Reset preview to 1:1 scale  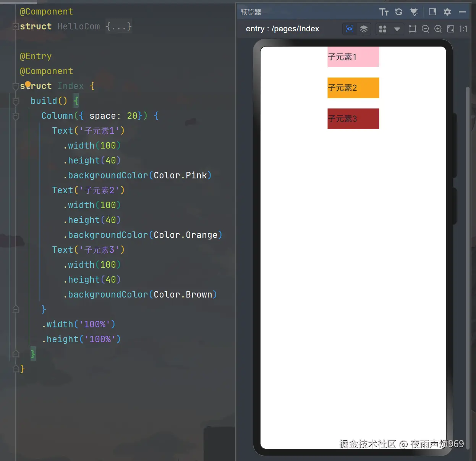[463, 29]
